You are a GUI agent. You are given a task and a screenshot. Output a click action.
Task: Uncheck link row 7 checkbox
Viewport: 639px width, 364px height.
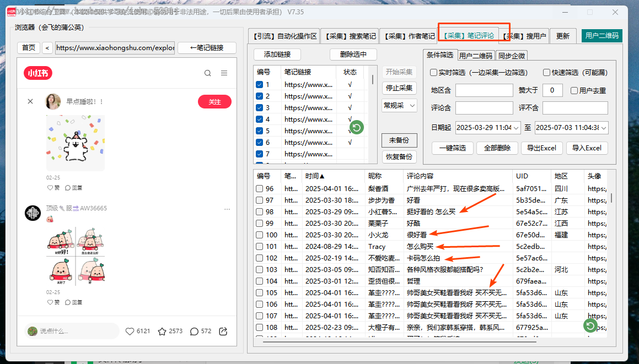259,154
